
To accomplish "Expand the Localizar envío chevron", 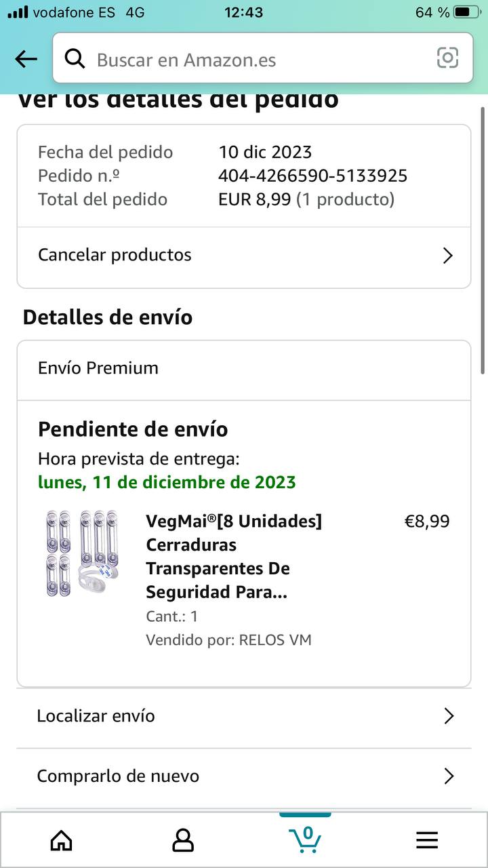I will (x=448, y=716).
